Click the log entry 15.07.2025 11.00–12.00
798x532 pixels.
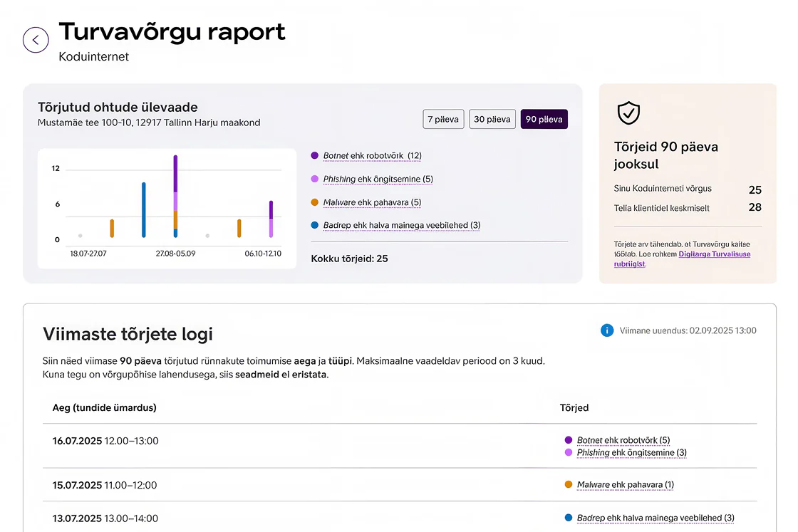coord(104,485)
